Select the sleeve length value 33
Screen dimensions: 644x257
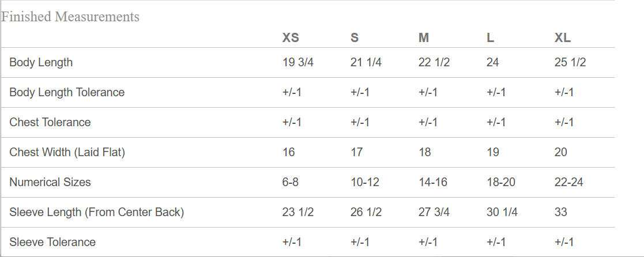pyautogui.click(x=561, y=212)
